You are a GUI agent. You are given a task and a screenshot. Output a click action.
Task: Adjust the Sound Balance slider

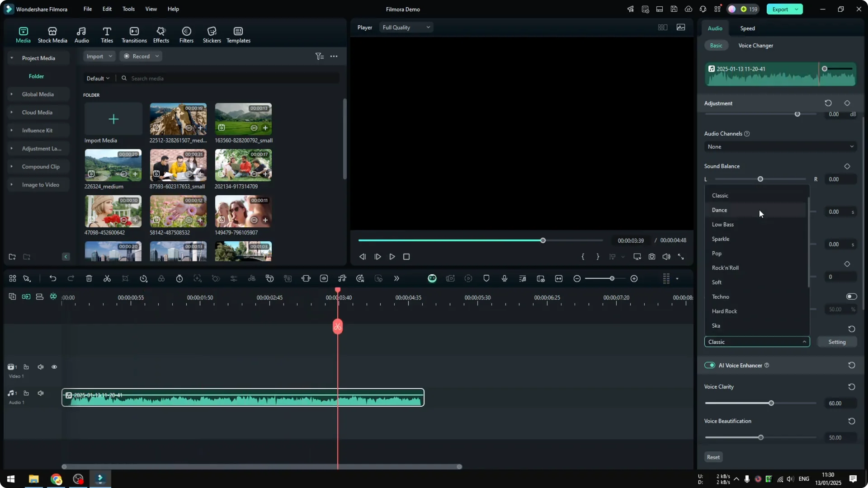pyautogui.click(x=760, y=179)
